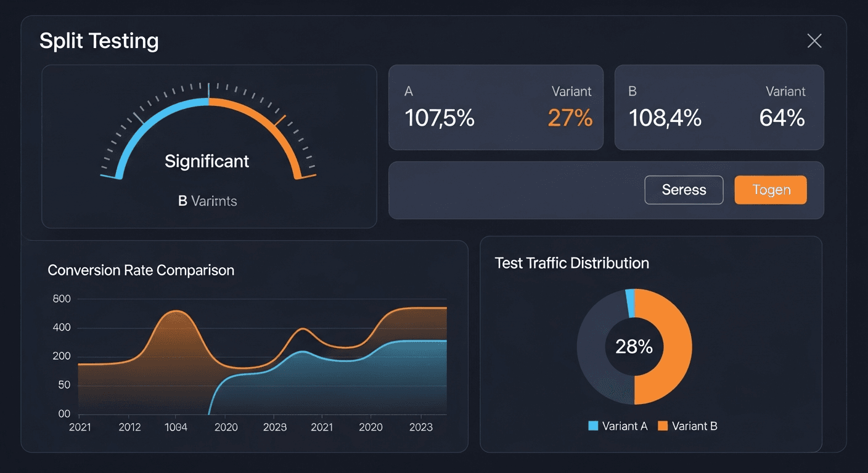This screenshot has width=868, height=473.
Task: Close the Split Testing dialog
Action: click(x=814, y=41)
